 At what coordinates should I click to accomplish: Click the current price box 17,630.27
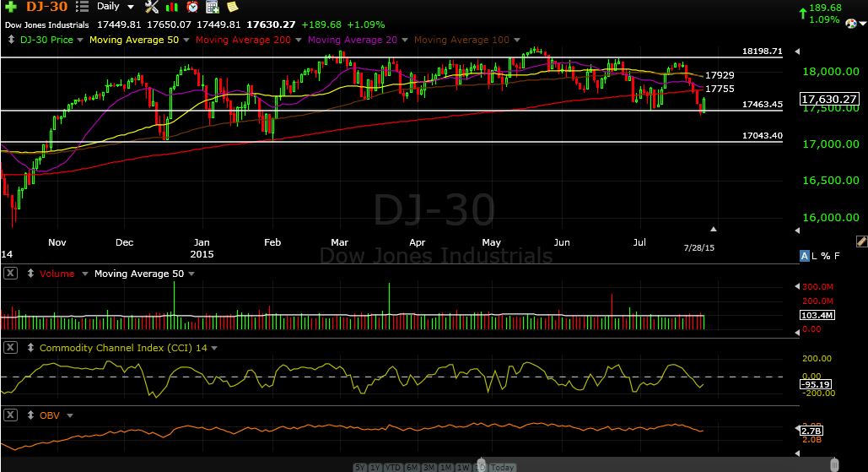point(829,99)
